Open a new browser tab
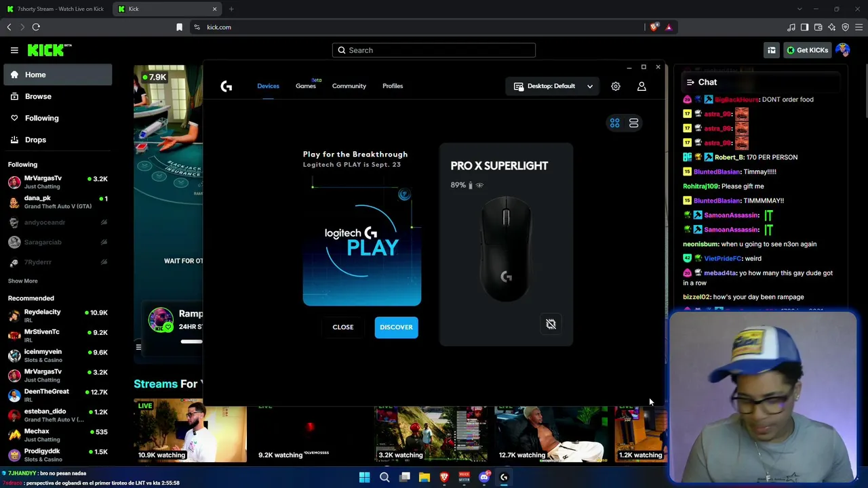Viewport: 868px width, 488px height. coord(231,9)
